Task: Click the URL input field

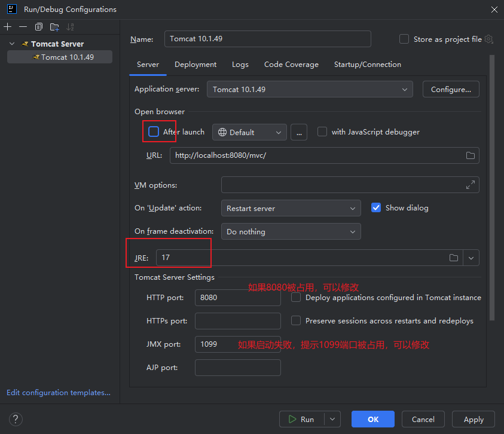Action: 324,155
